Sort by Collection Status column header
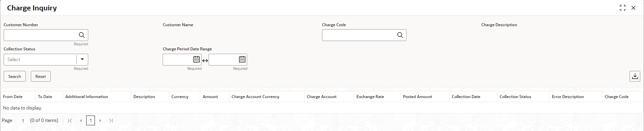This screenshot has width=644, height=131. [515, 97]
